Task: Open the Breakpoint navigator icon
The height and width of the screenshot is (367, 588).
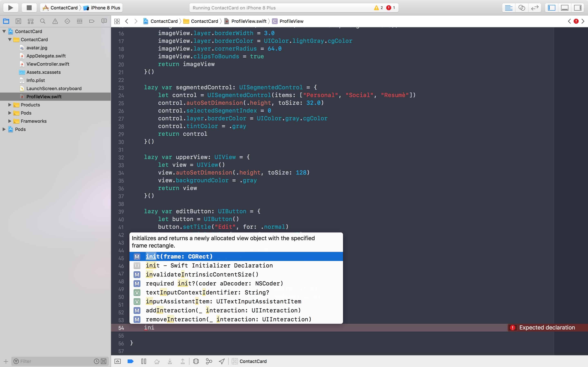Action: click(92, 21)
